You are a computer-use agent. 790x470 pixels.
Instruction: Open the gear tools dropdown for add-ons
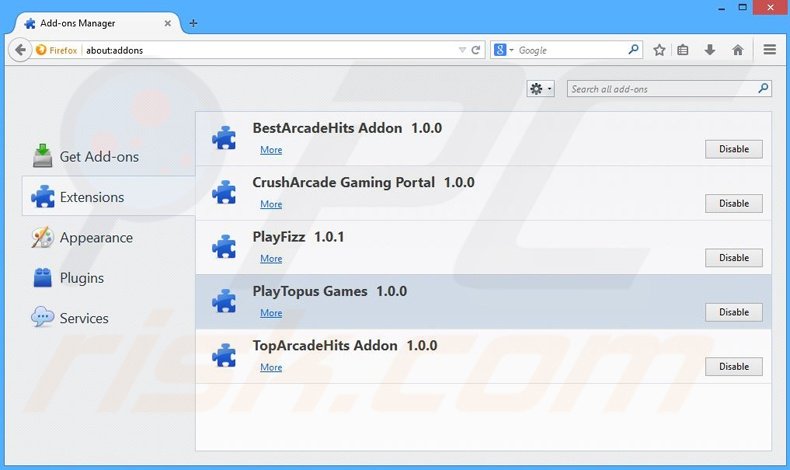tap(541, 89)
